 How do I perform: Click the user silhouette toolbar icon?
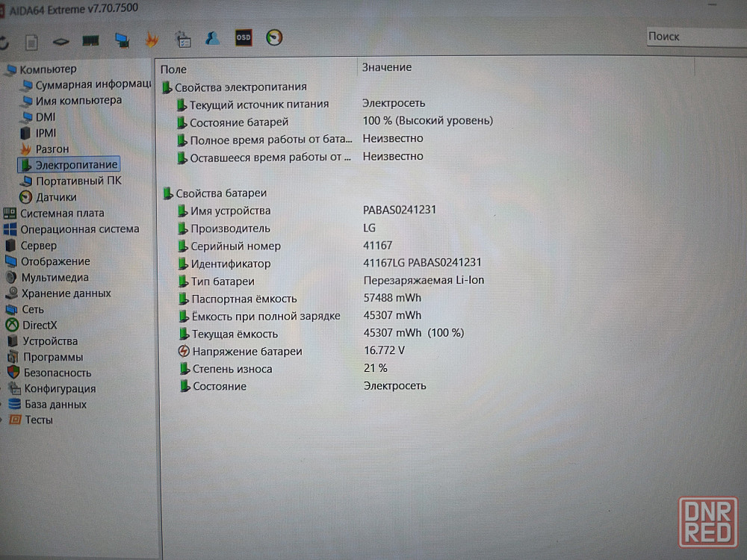point(213,38)
